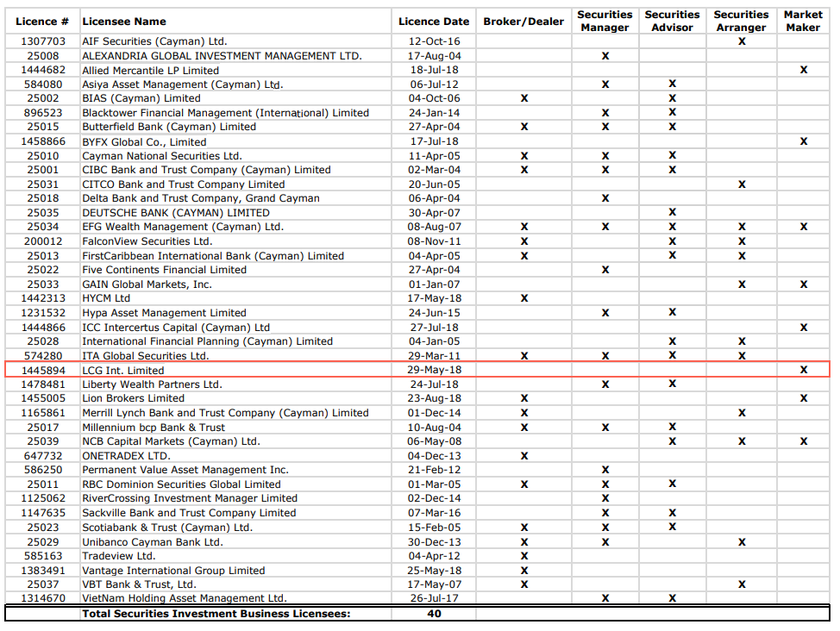
Task: Select the Securities Arranger column header
Action: 741,22
